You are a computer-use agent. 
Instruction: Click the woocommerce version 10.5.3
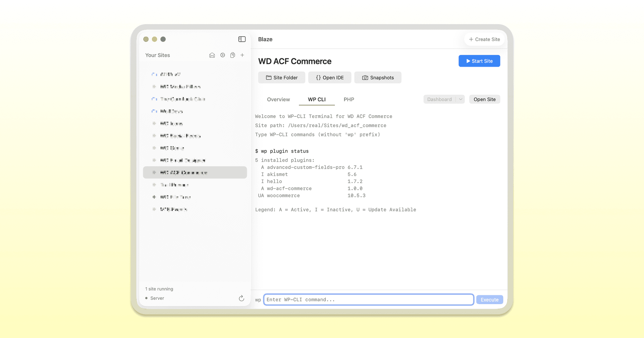[x=357, y=195]
